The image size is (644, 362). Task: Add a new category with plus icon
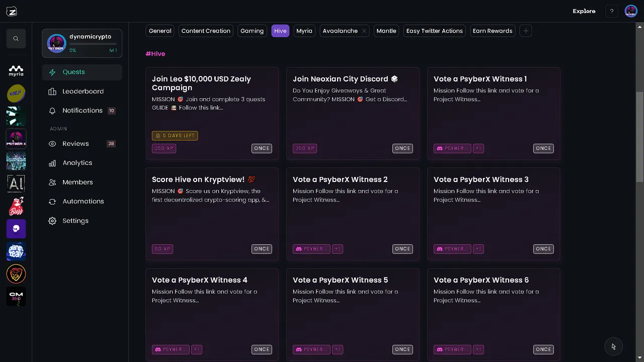coord(526,31)
